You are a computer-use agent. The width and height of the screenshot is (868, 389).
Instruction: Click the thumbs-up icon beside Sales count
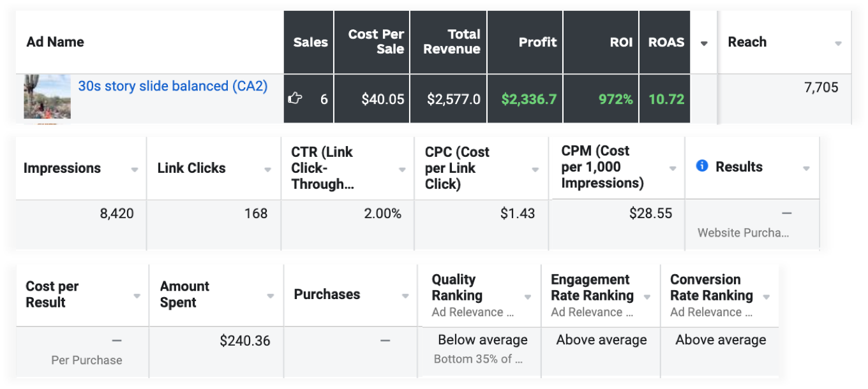click(295, 98)
